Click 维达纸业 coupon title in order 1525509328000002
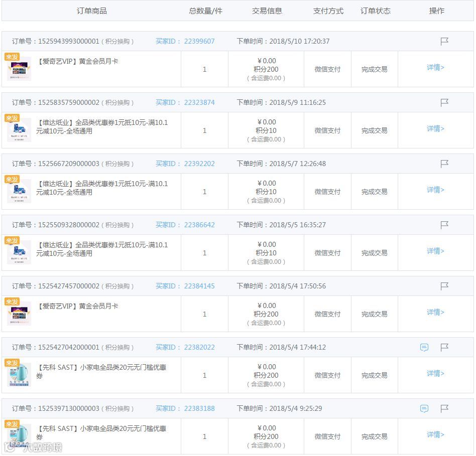This screenshot has height=456, width=476. click(102, 249)
